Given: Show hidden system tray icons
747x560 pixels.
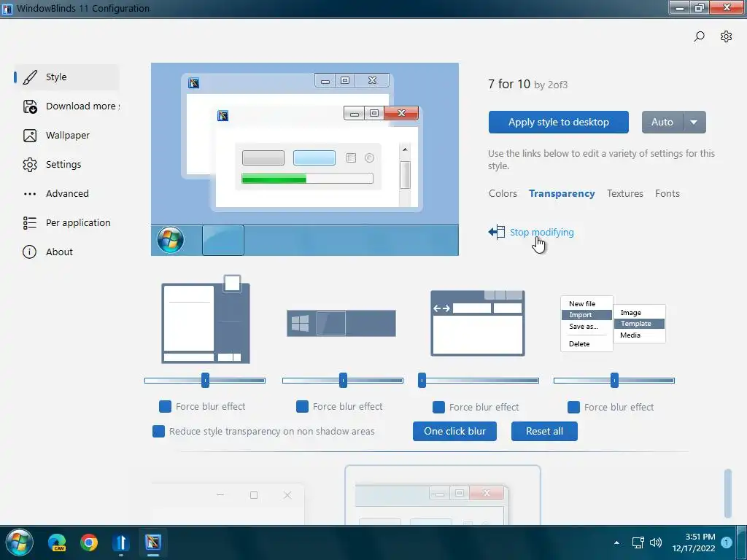Looking at the screenshot, I should [x=616, y=542].
